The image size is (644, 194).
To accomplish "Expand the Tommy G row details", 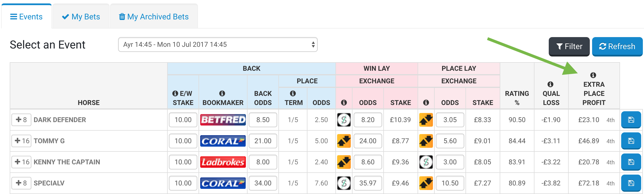I will point(21,141).
